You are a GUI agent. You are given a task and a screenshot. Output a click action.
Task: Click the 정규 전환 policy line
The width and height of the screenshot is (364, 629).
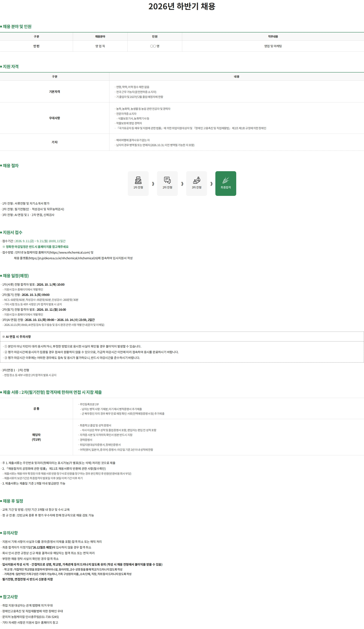pyautogui.click(x=47, y=515)
